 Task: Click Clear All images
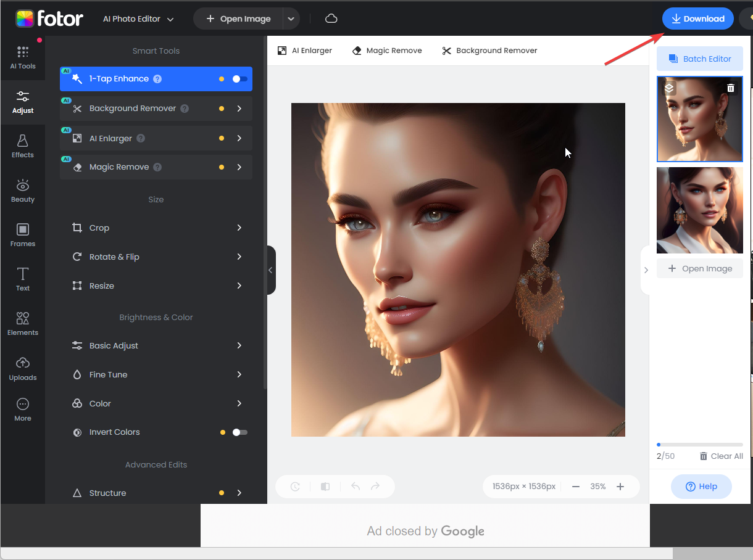click(721, 456)
